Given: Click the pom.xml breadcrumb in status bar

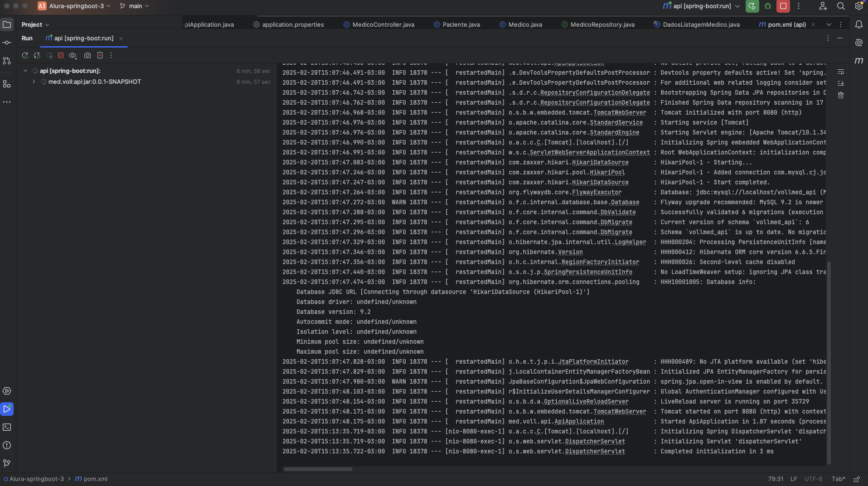Looking at the screenshot, I should [x=91, y=479].
